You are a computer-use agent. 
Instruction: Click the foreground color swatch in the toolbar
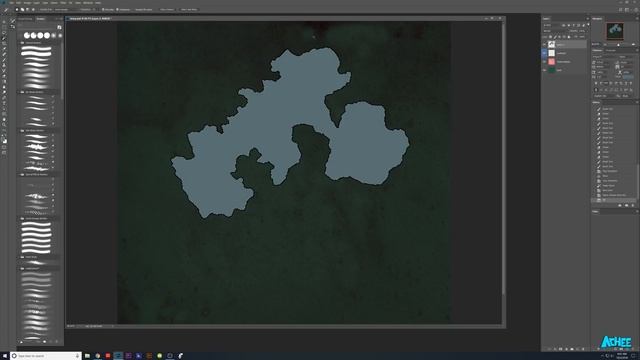(4, 140)
